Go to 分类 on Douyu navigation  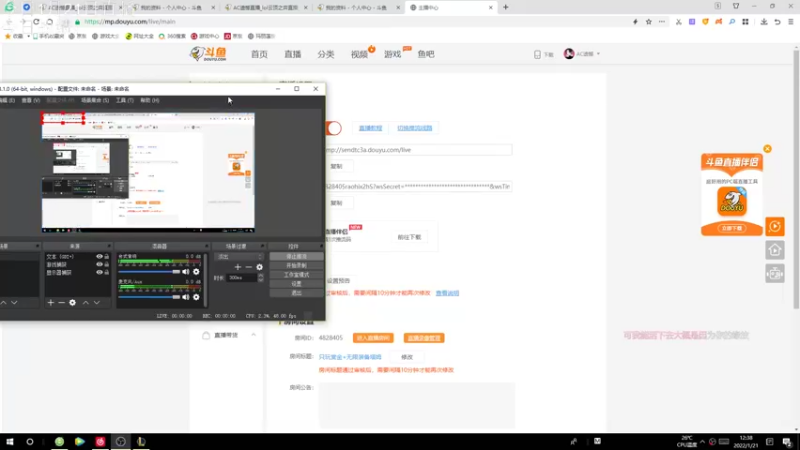tap(326, 54)
